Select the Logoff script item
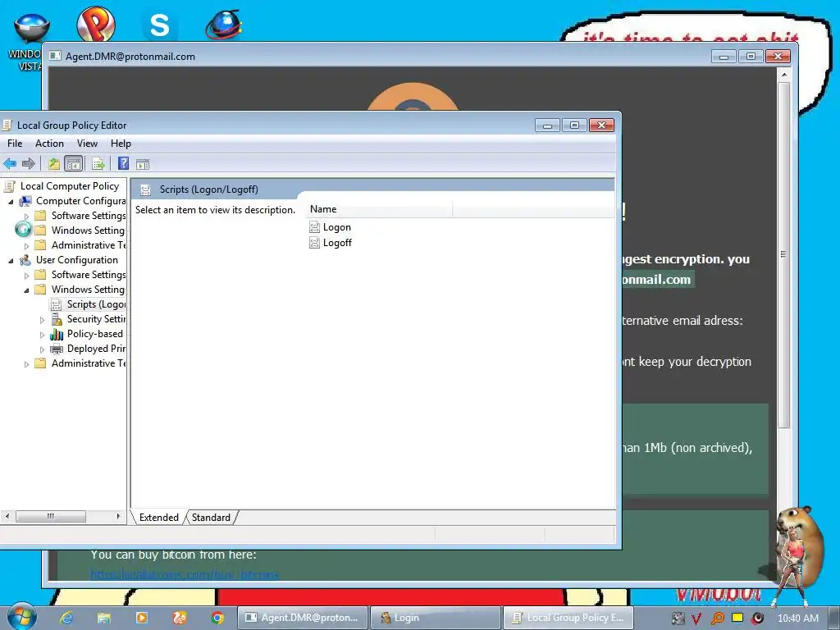Viewport: 840px width, 630px height. click(x=331, y=243)
